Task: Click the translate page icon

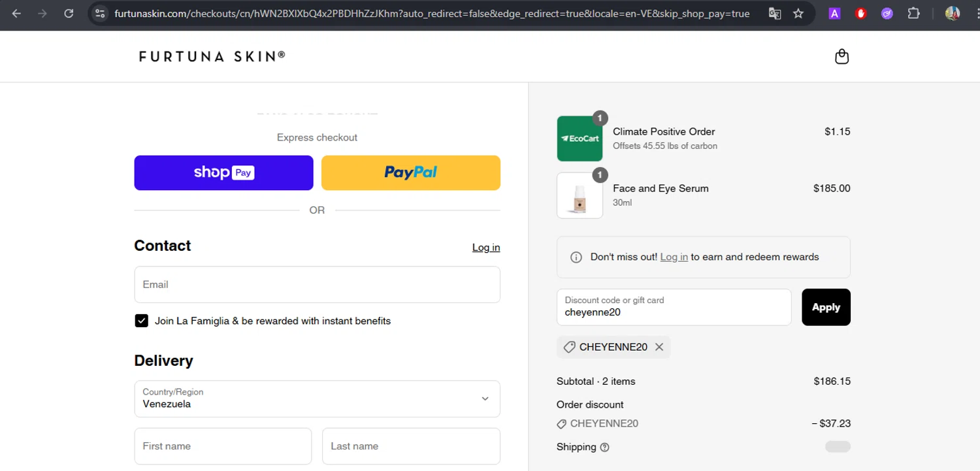Action: click(x=775, y=13)
